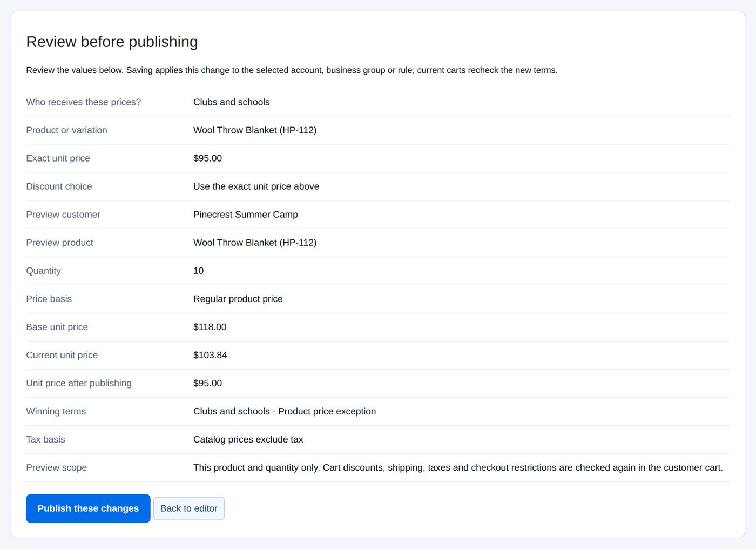Select the "This product and quantity only" scope text
Viewport: 756px width, 549px height.
pos(458,467)
